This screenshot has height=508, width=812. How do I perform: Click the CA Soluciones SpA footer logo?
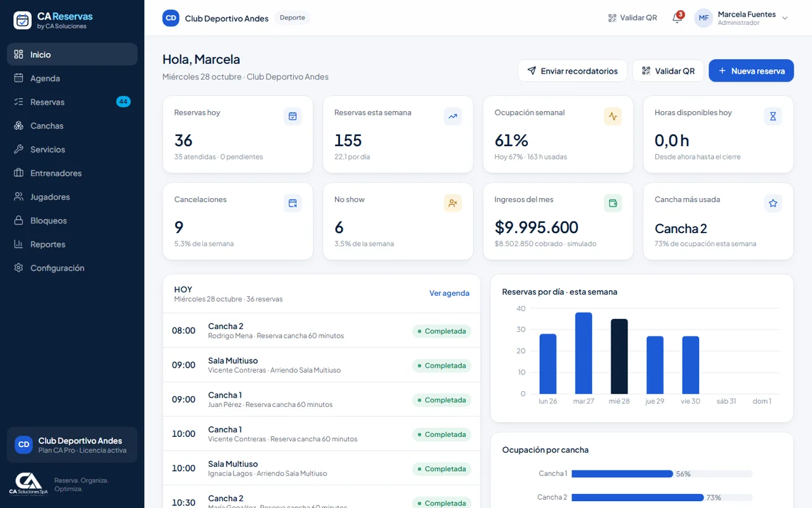(x=29, y=483)
